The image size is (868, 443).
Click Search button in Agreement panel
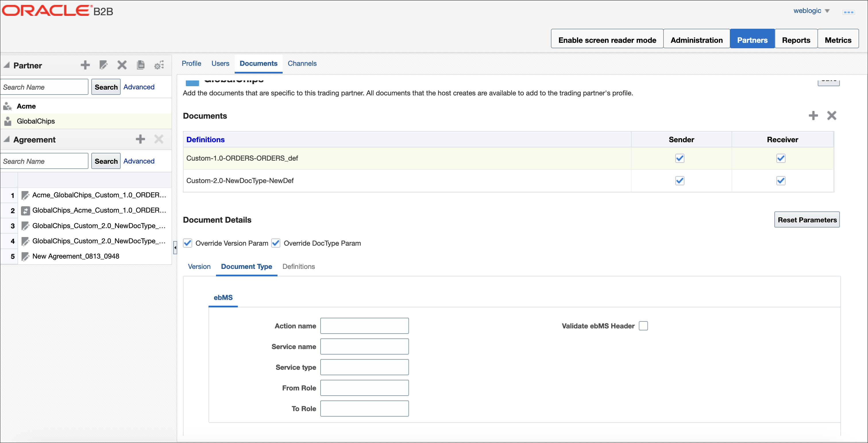click(x=106, y=161)
